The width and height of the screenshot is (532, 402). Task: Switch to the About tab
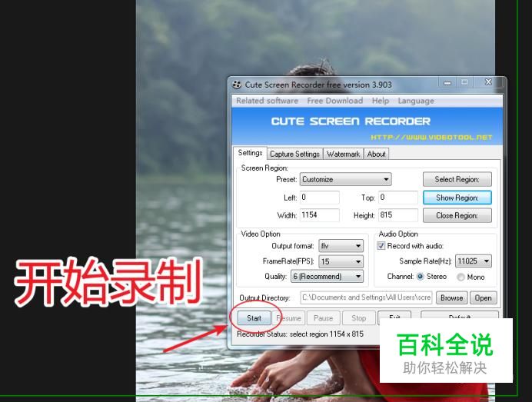pos(376,154)
